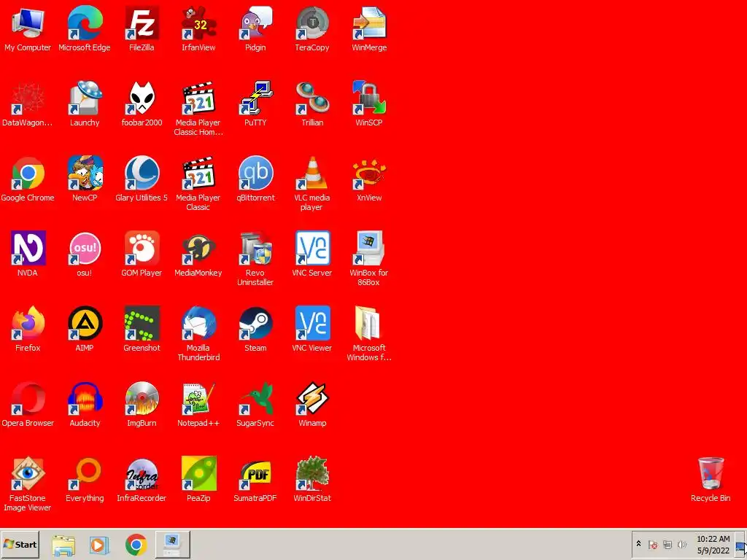Click the Show desktop button

pos(740,545)
